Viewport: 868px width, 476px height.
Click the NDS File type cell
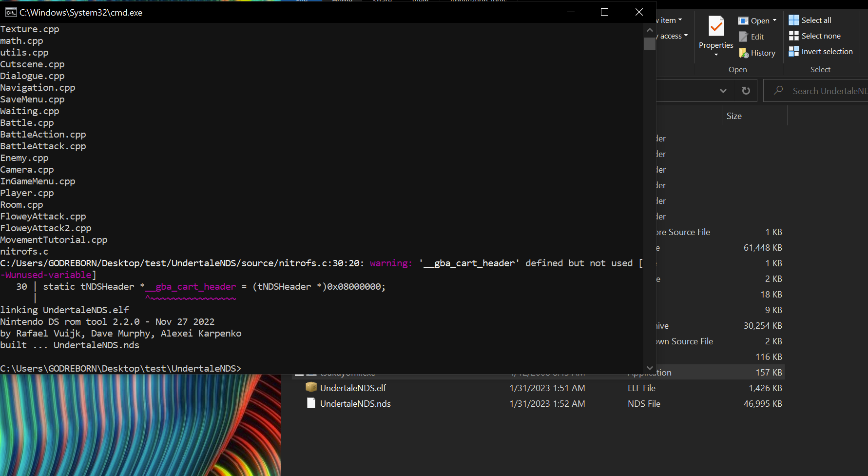coord(644,404)
